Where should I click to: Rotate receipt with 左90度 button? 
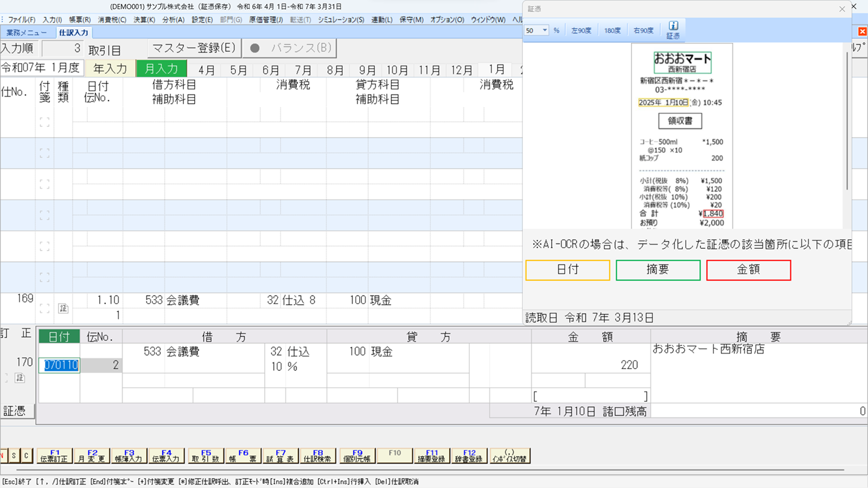(581, 31)
